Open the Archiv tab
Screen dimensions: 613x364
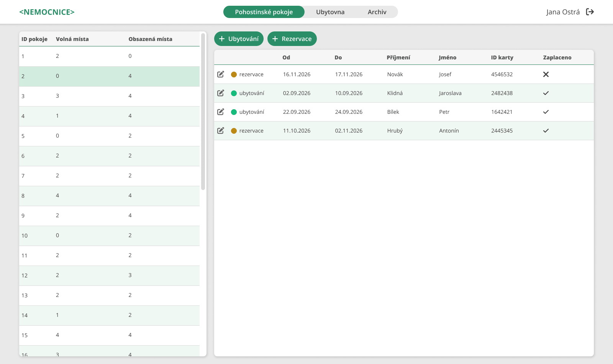pyautogui.click(x=377, y=12)
